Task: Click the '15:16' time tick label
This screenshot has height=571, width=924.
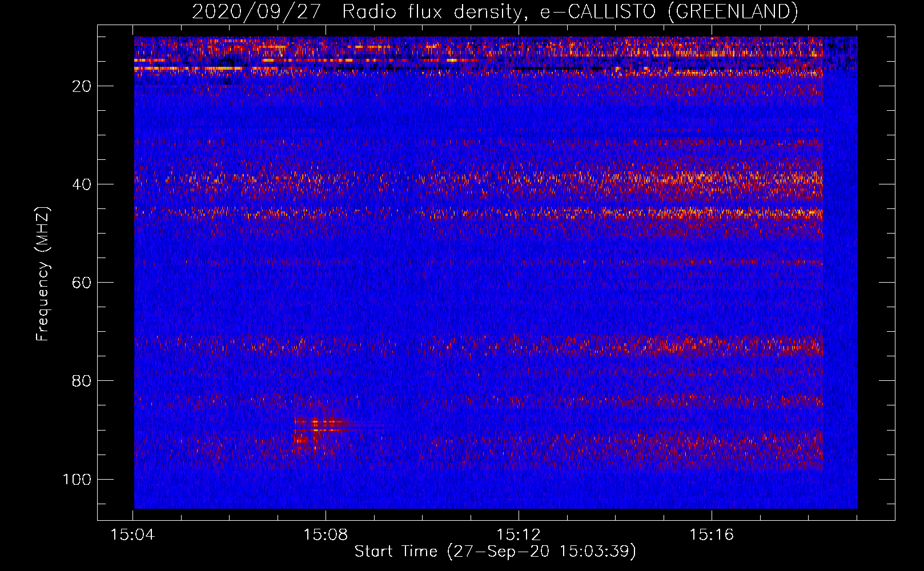Action: 712,535
